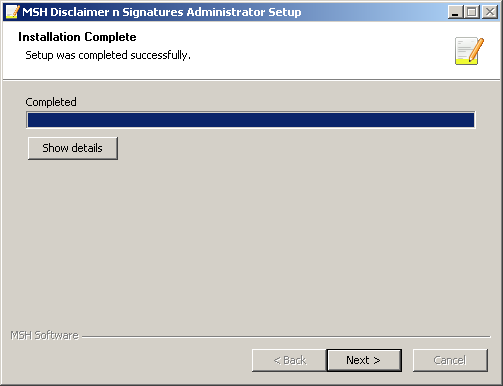Minimize the setup window
Screen dimensions: 503x386
(x=455, y=12)
